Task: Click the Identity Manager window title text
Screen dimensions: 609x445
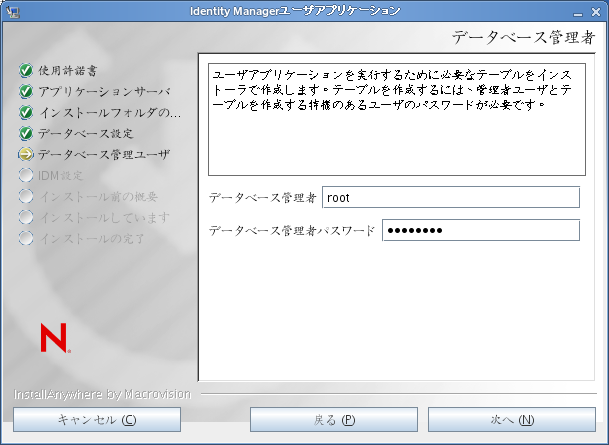Action: 295,11
